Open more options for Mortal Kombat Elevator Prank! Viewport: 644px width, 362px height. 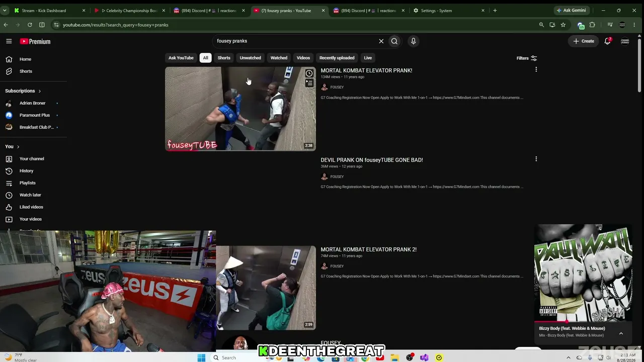pyautogui.click(x=536, y=69)
